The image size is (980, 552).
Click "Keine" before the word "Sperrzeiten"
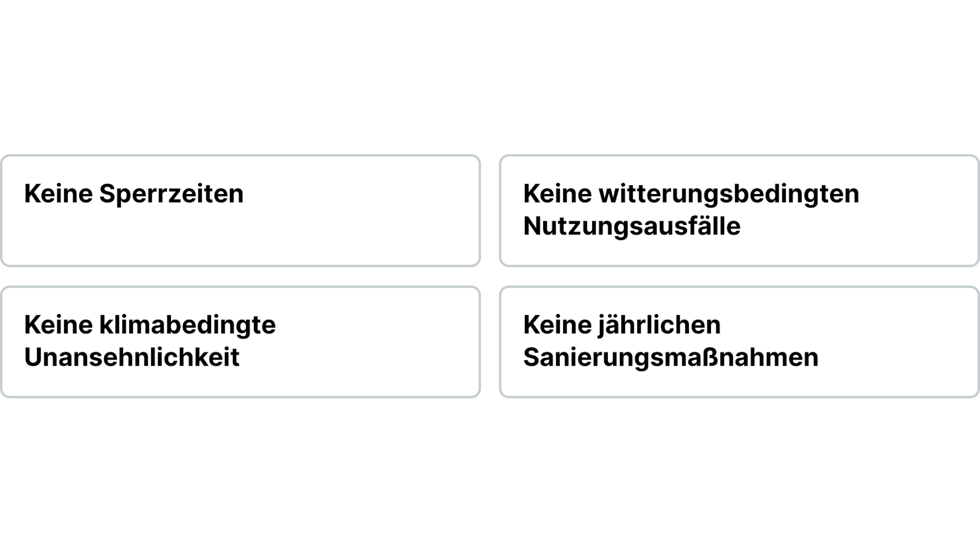pos(58,194)
